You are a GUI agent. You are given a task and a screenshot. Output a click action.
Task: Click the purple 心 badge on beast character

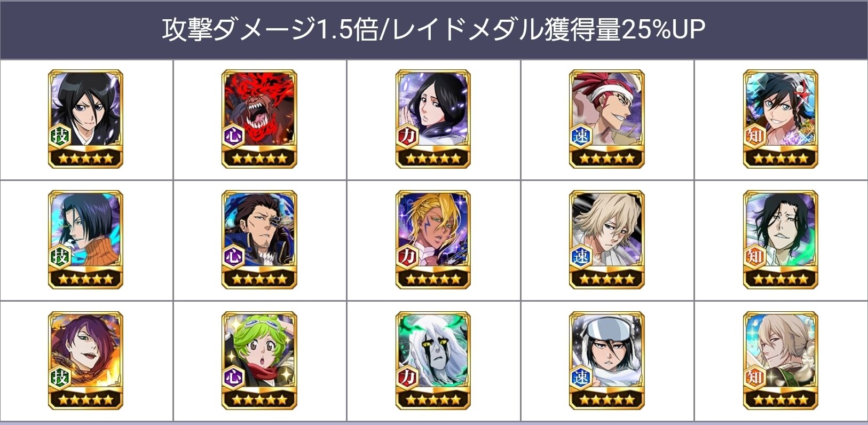pyautogui.click(x=233, y=136)
